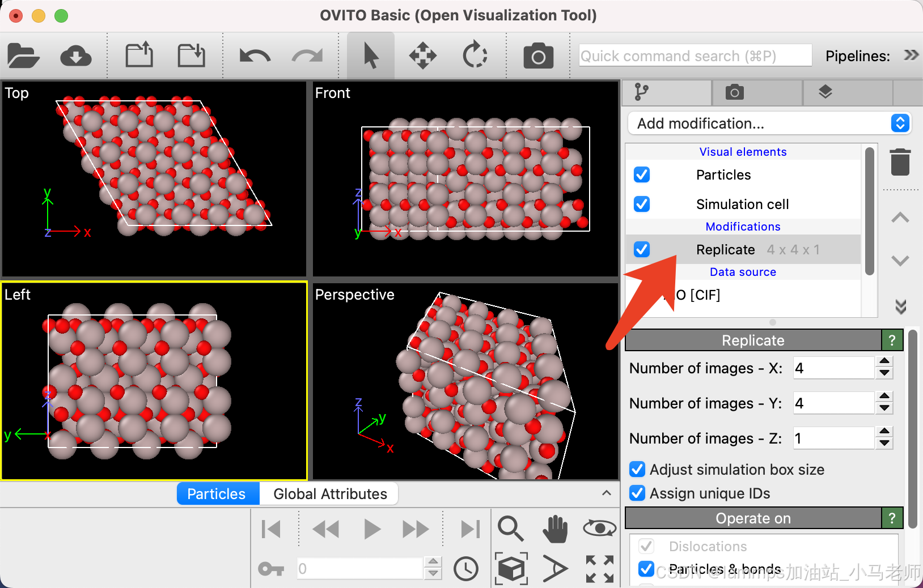Decrease Number of images Z stepper
This screenshot has height=588, width=923.
884,444
